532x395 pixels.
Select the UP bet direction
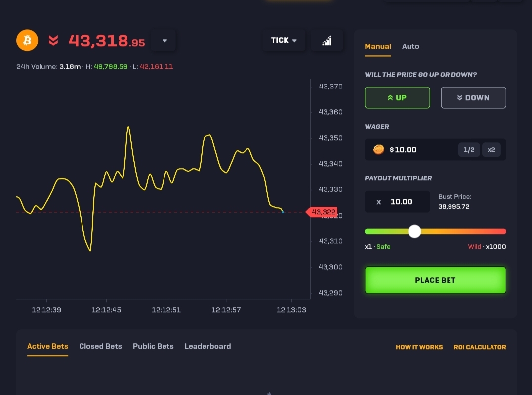click(x=397, y=98)
